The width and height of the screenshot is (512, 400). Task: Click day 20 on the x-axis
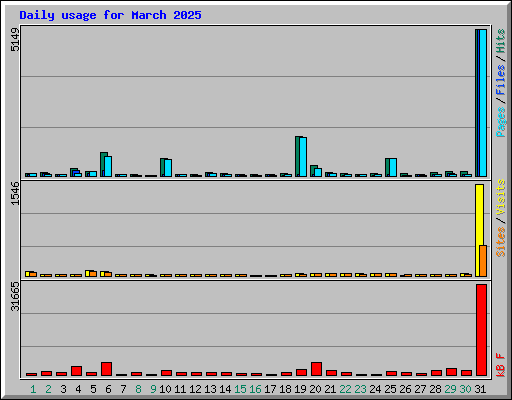tap(315, 389)
